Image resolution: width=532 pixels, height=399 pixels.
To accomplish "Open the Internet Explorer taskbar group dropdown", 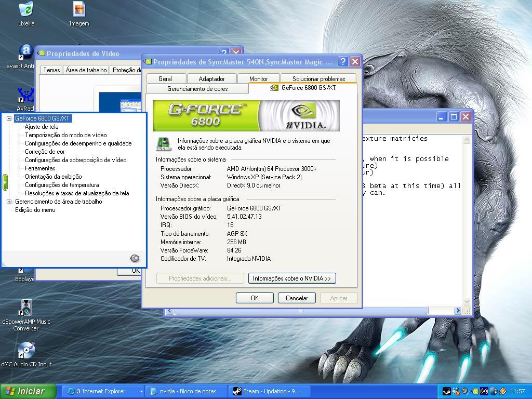I will pos(141,392).
